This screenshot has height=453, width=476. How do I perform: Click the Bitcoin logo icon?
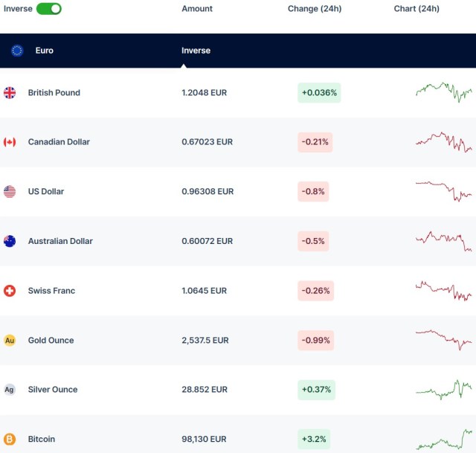(x=10, y=440)
